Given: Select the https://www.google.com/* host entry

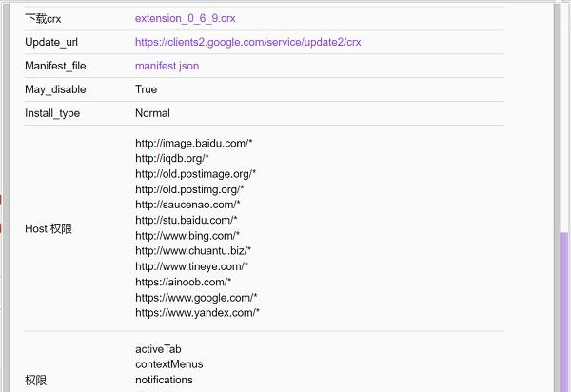Looking at the screenshot, I should [x=196, y=297].
